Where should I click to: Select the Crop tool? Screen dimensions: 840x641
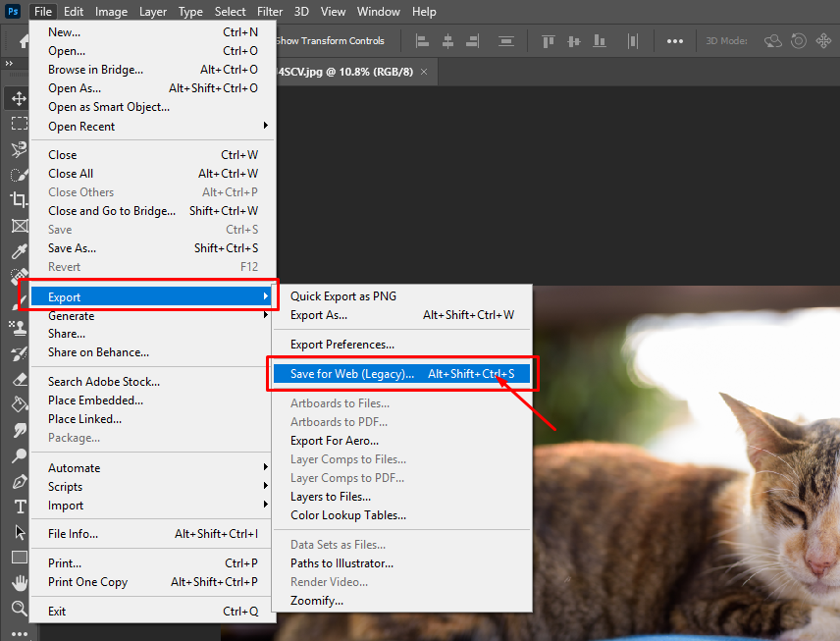pyautogui.click(x=19, y=200)
